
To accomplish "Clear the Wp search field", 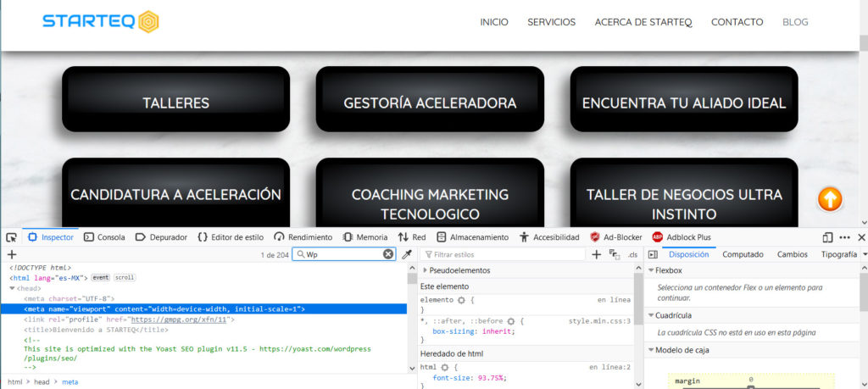I will 388,254.
